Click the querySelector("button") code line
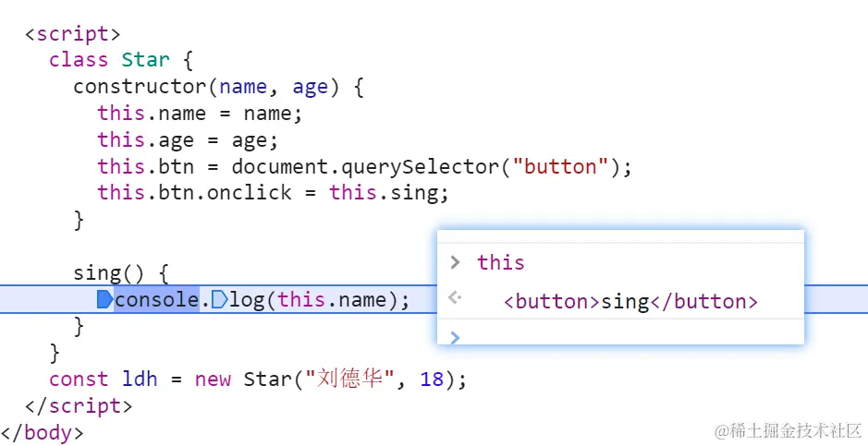Screen dimensions: 868x446 coord(364,166)
